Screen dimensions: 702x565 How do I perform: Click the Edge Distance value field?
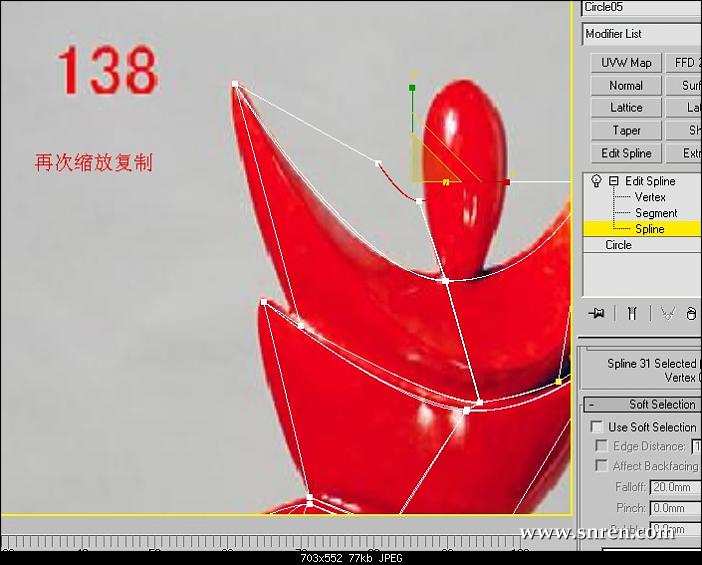click(x=697, y=446)
